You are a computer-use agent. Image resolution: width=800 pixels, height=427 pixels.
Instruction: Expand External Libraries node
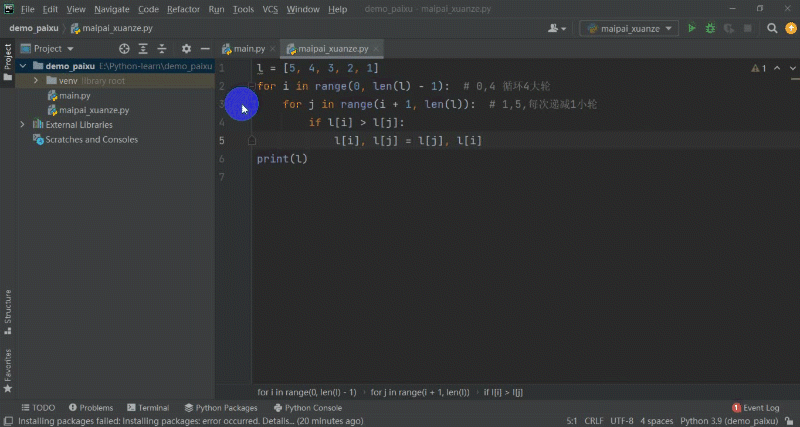pos(23,125)
